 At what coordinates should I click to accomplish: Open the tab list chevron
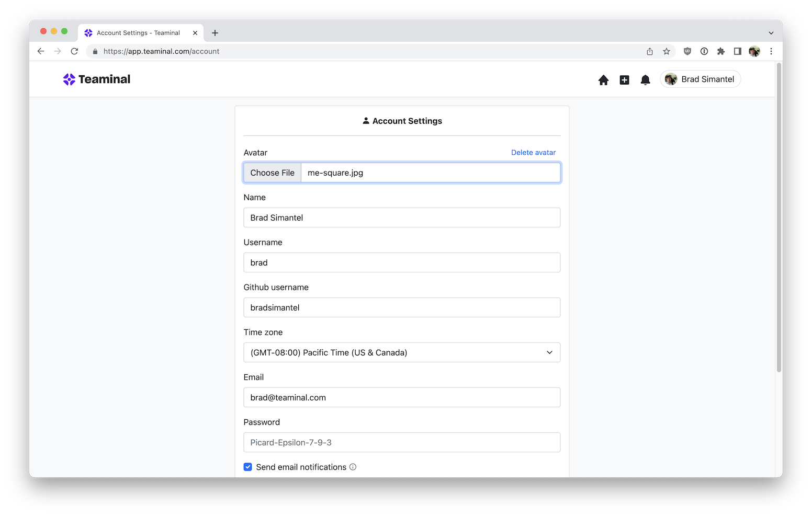771,33
